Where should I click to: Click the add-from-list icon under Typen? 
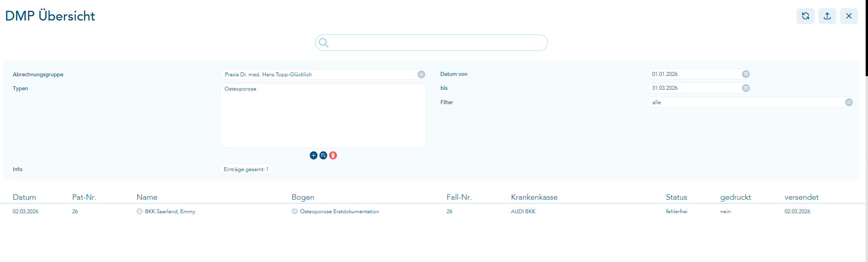coord(323,156)
